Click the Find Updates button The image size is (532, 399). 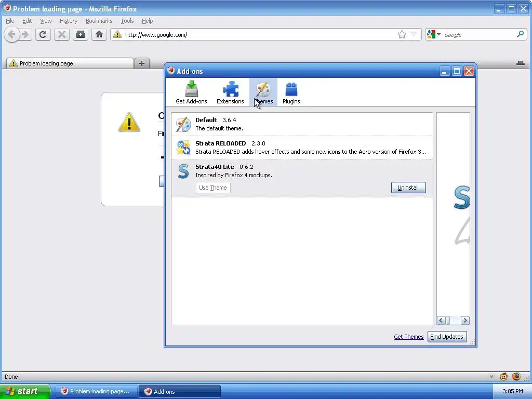447,337
